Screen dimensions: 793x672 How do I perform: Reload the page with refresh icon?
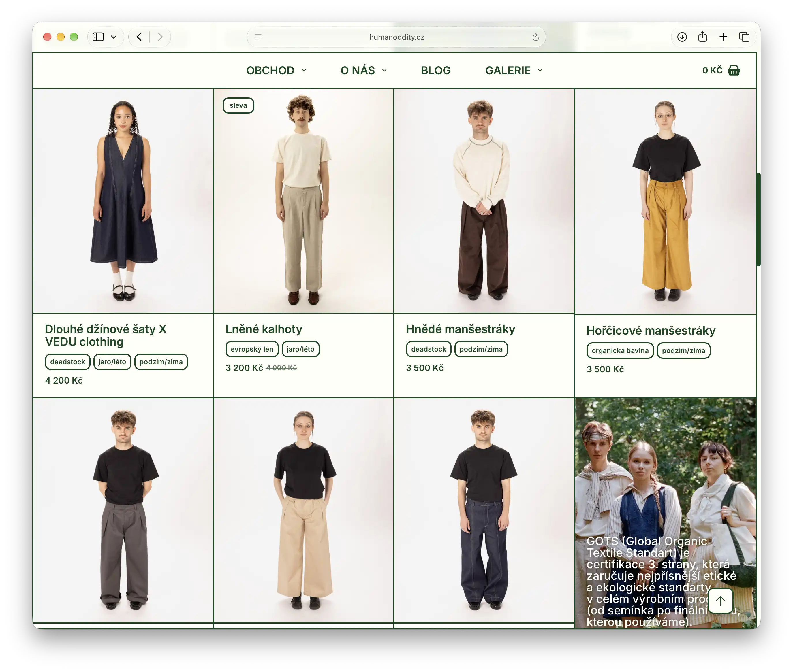point(535,37)
